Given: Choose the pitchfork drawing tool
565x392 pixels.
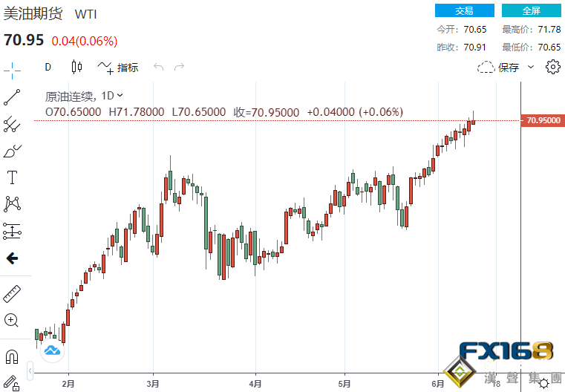Looking at the screenshot, I should point(13,124).
